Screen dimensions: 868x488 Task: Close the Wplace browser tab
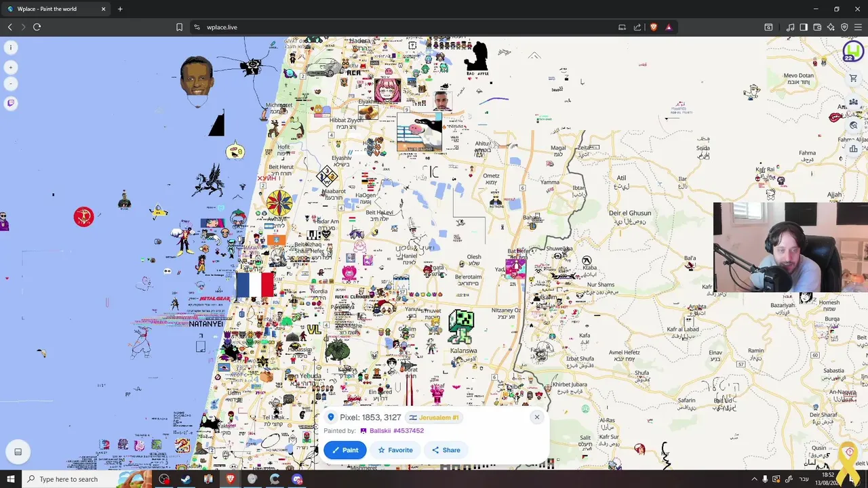coord(103,9)
